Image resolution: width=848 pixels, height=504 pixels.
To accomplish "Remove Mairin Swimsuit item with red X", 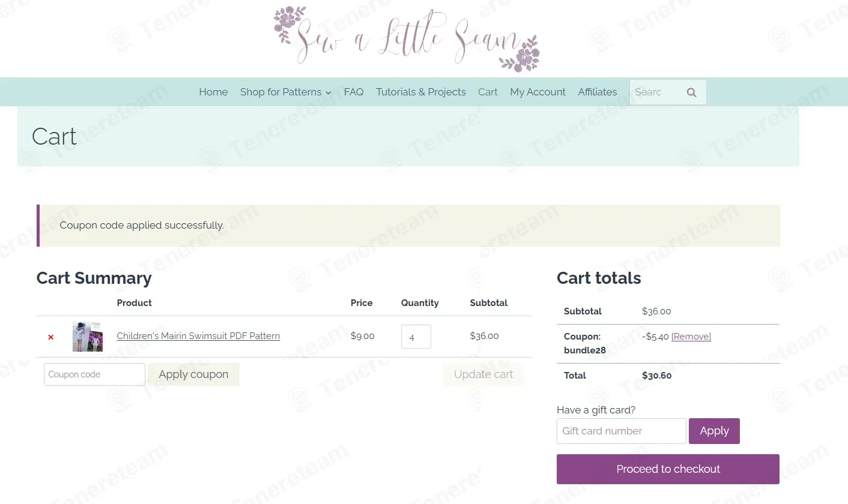I will pos(50,337).
